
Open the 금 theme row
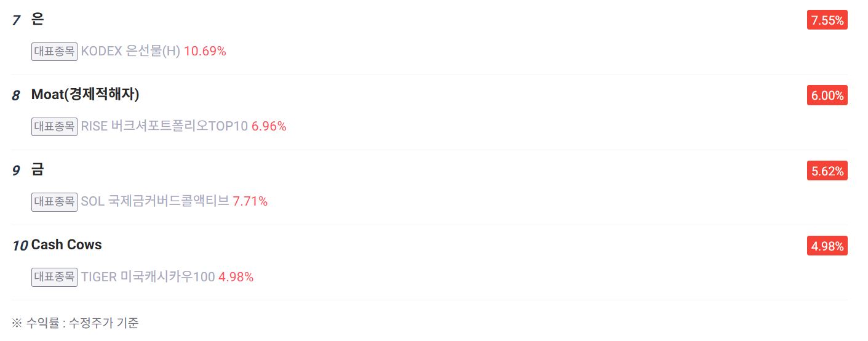[38, 170]
